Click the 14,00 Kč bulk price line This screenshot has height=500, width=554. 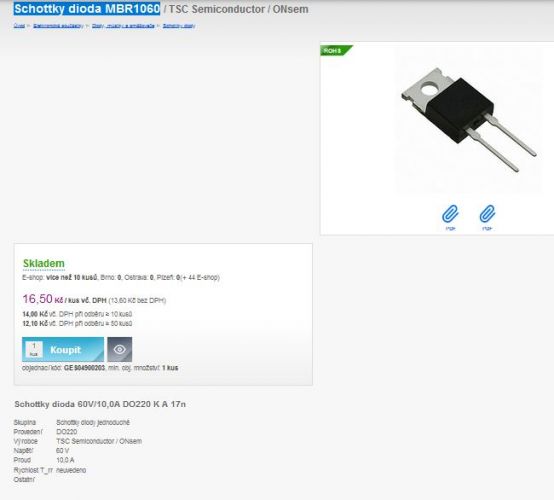click(x=77, y=314)
